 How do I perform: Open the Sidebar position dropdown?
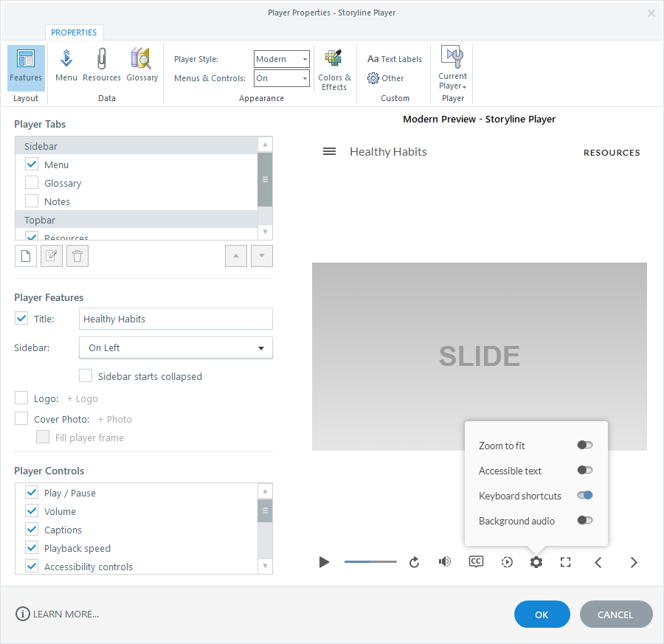click(176, 348)
